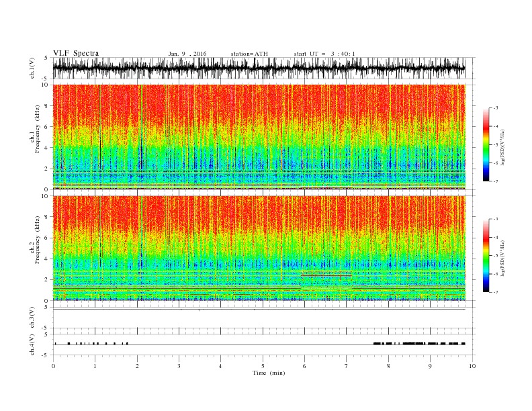This screenshot has width=532, height=411.
Task: Click the ch.1 "Frequency (kHz)" axis label
Action: pyautogui.click(x=37, y=129)
